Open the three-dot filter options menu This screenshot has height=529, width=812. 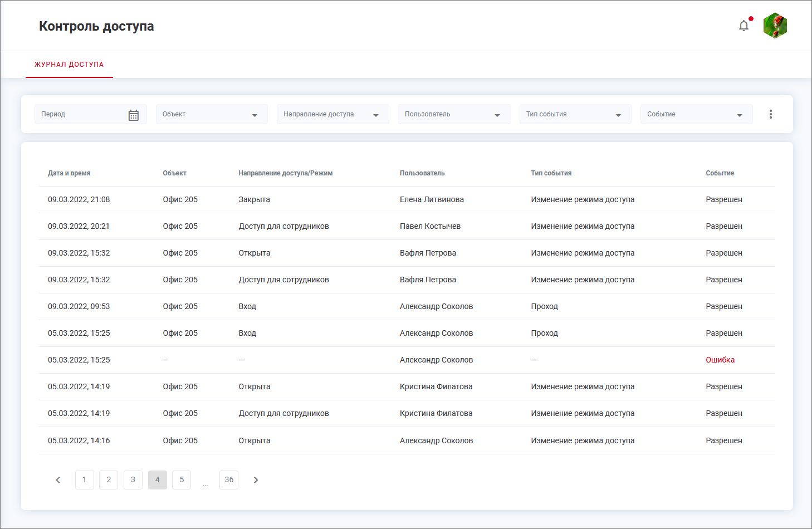coord(771,114)
